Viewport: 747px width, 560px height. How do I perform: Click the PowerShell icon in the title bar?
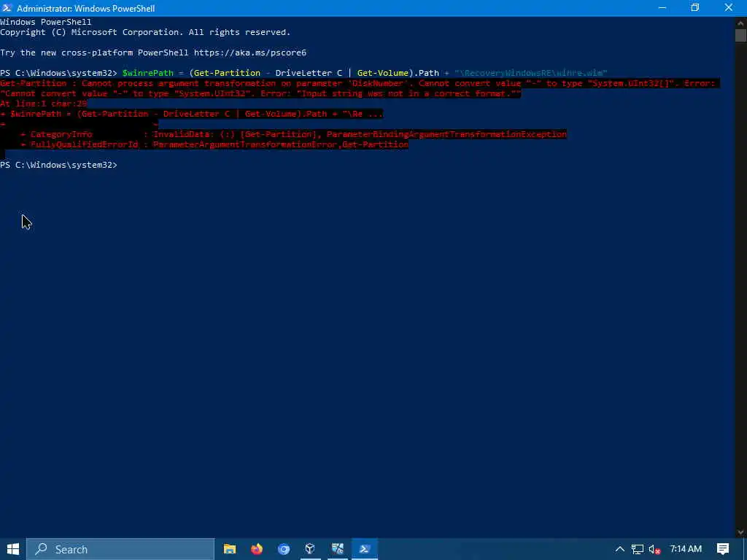(7, 8)
